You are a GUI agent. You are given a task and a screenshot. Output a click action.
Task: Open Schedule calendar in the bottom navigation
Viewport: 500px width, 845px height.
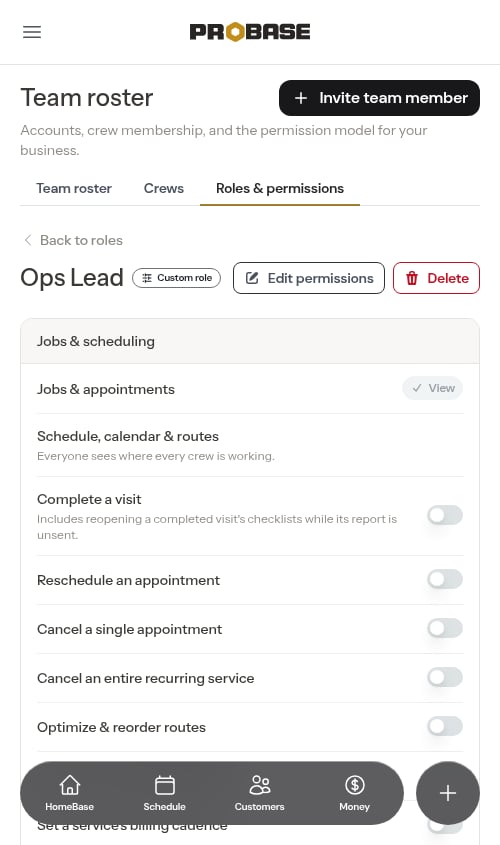[x=164, y=793]
